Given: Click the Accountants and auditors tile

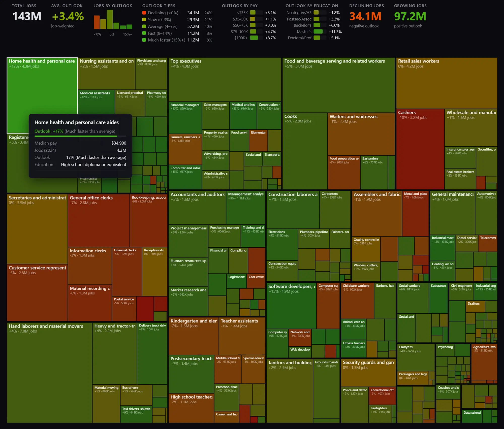Looking at the screenshot, I should coord(197,208).
